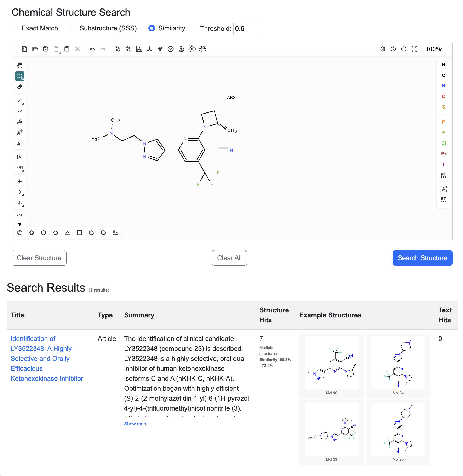Click the Search Structure button
The width and height of the screenshot is (463, 476).
422,258
